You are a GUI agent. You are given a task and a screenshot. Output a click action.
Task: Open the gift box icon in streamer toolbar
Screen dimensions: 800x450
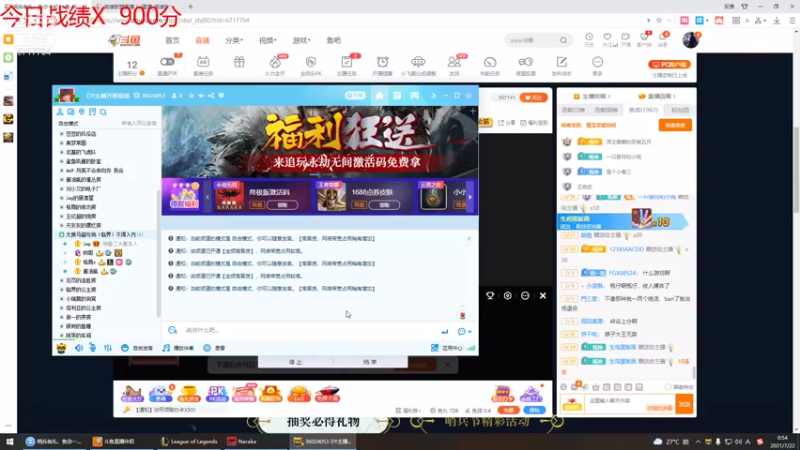coord(239,62)
